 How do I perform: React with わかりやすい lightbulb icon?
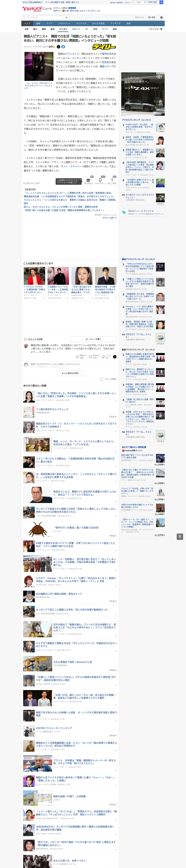coord(100,180)
